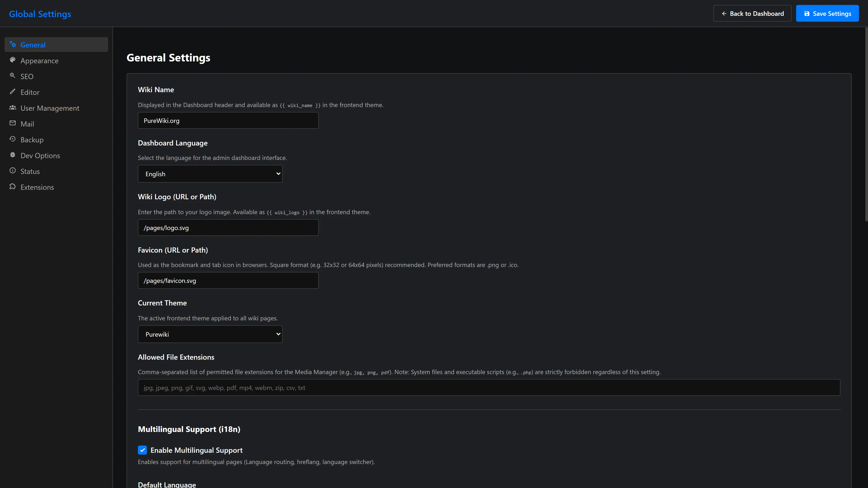The width and height of the screenshot is (868, 488).
Task: Click the Allowed File Extensions input
Action: click(489, 388)
